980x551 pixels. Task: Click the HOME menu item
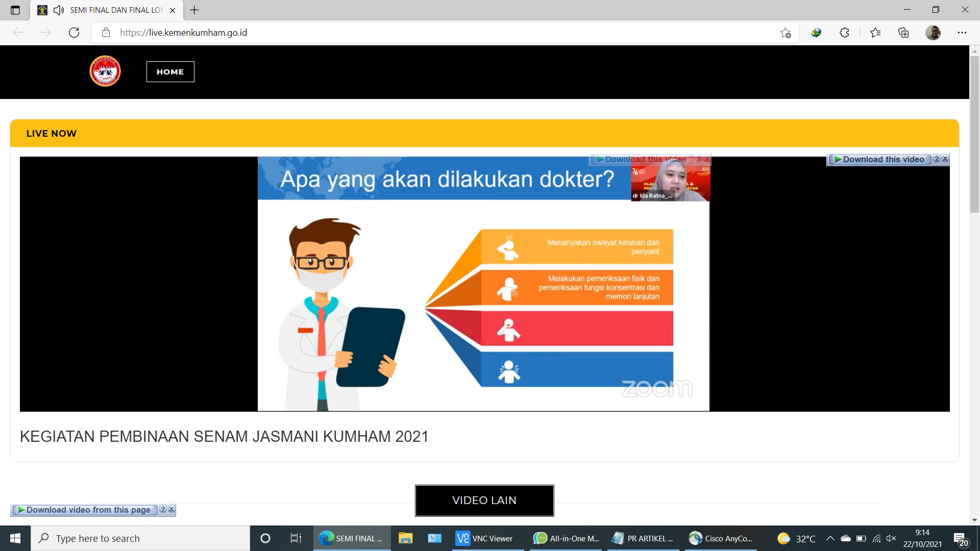pyautogui.click(x=170, y=72)
